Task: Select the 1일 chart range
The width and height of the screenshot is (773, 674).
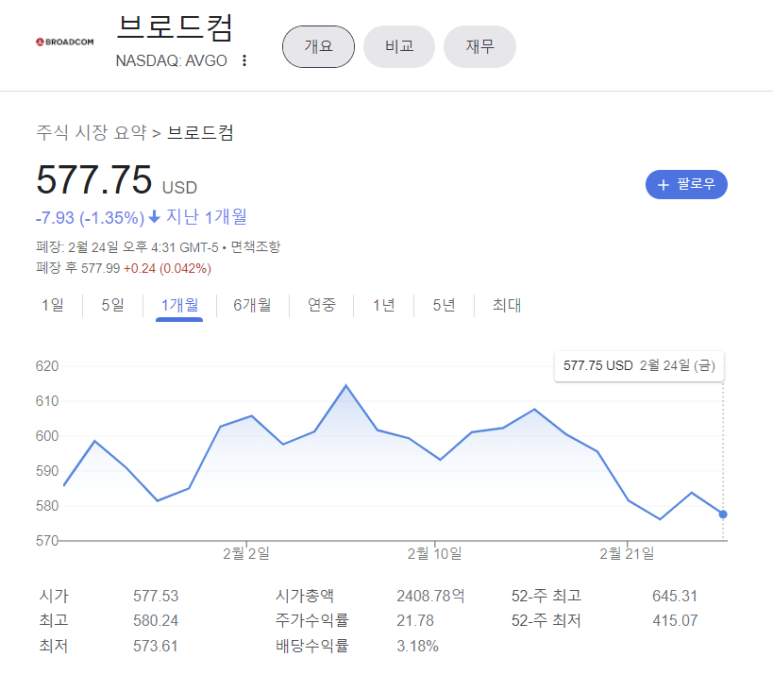Action: tap(53, 305)
